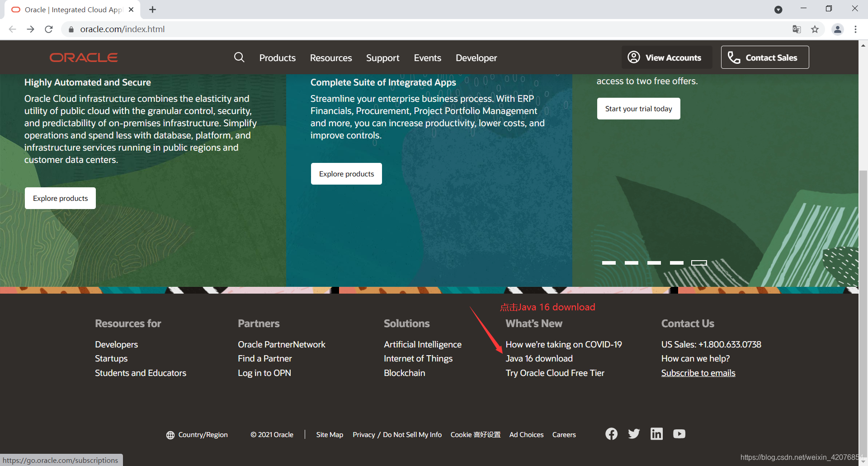Open Chrome three-dot menu
The image size is (868, 466).
point(855,29)
